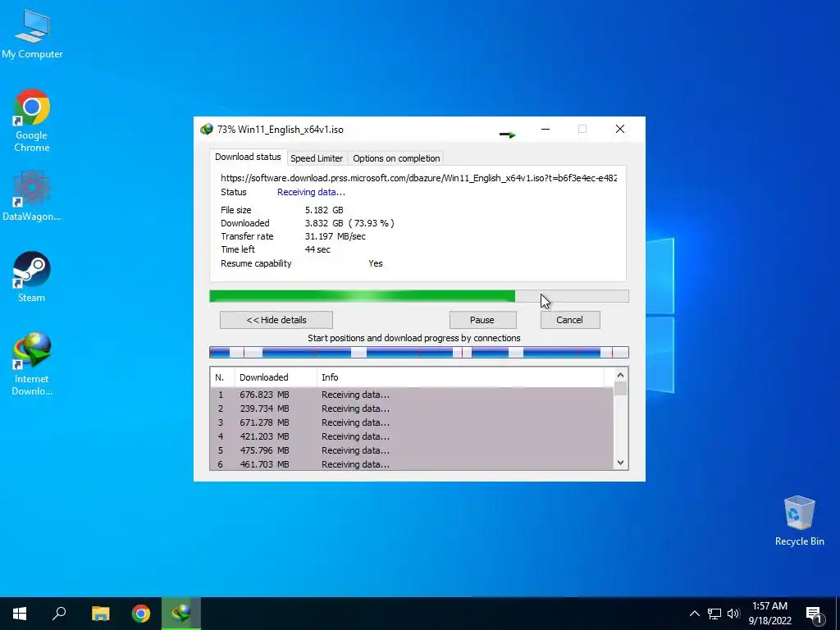Select IDM taskbar icon
This screenshot has height=630, width=840.
pyautogui.click(x=181, y=614)
